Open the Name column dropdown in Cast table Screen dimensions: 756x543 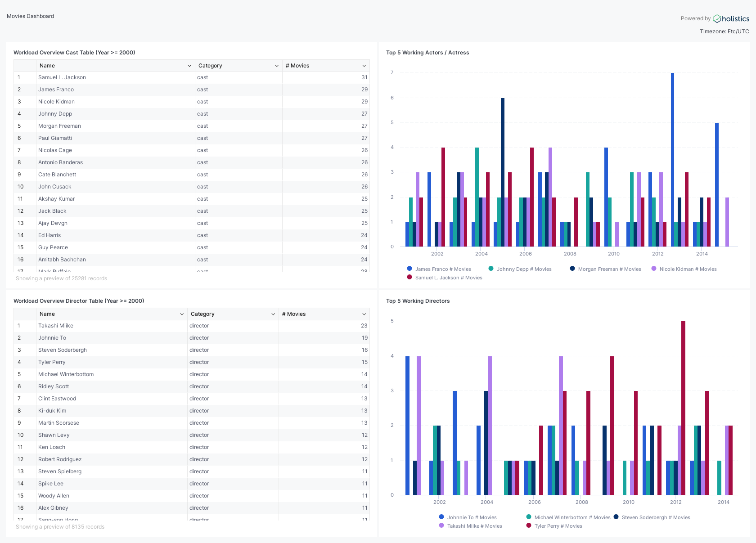189,66
